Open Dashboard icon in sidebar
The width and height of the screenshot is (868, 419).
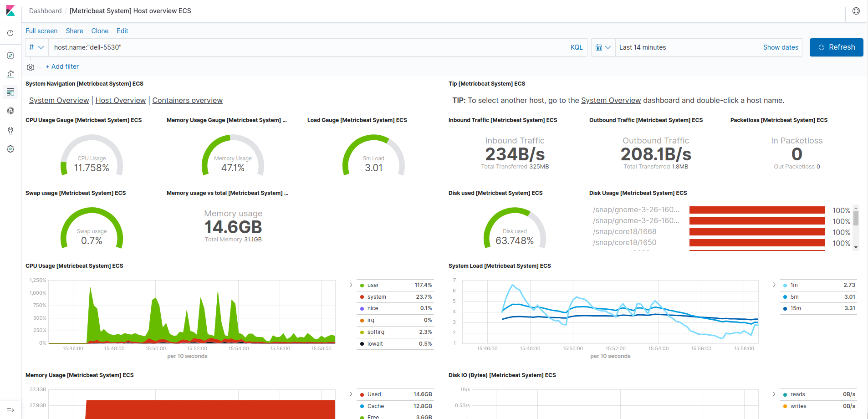[10, 92]
